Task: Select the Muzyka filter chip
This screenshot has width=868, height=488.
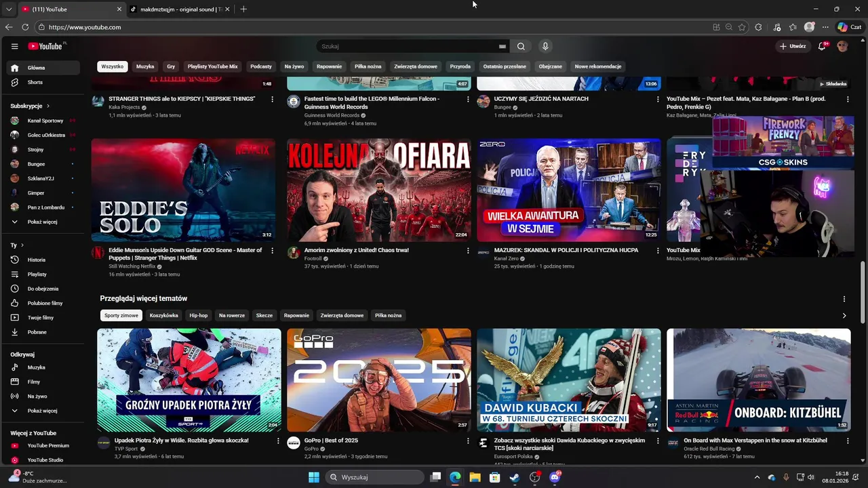Action: (145, 66)
